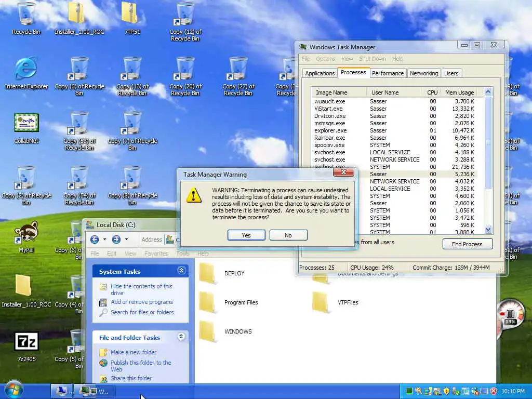
Task: Sort processes by Mem Usage column
Action: [459, 92]
